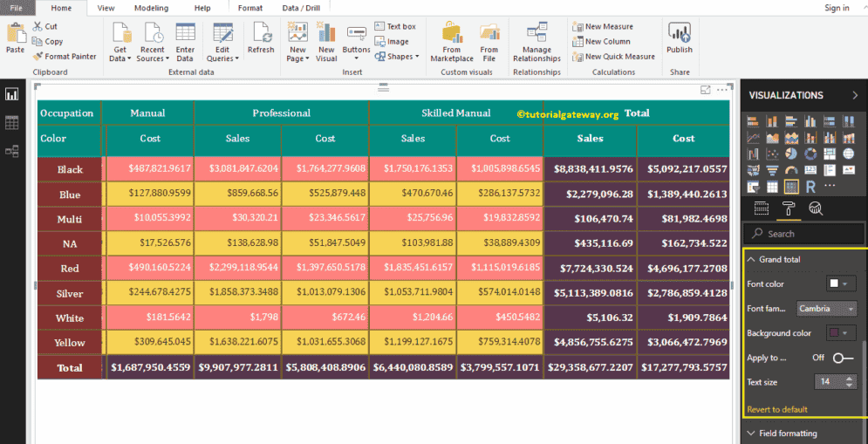
Task: Open the Font family Cambria dropdown
Action: point(826,308)
